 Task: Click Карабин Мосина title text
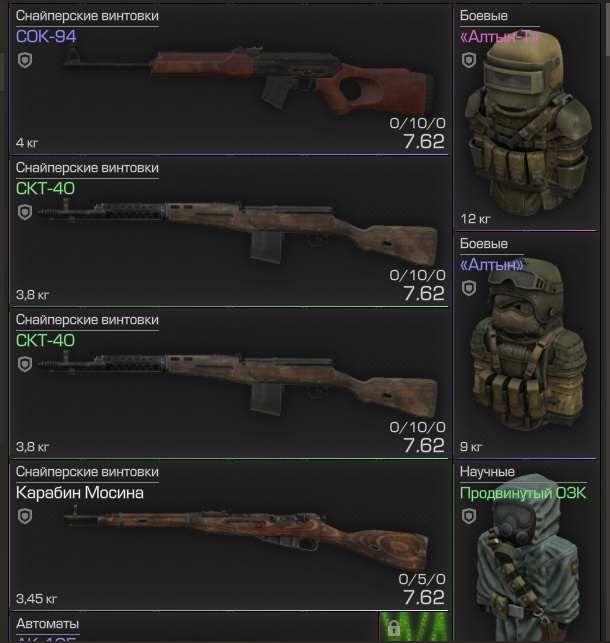(x=80, y=493)
